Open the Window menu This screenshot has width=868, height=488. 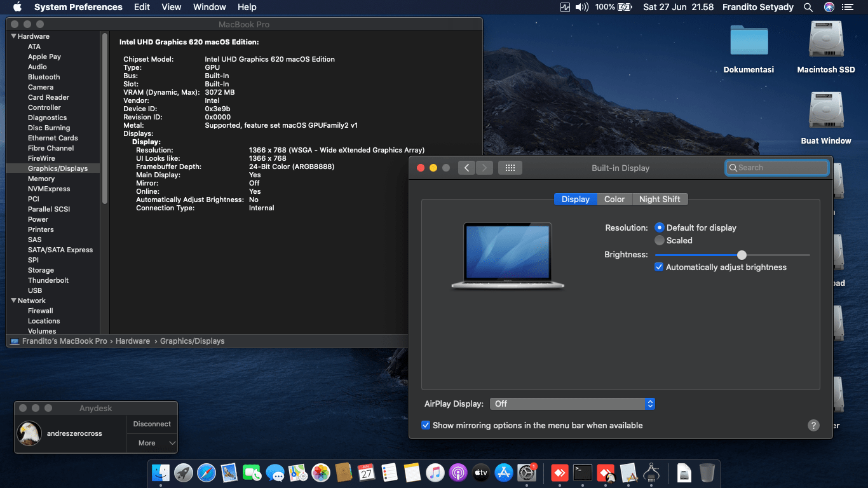[x=209, y=7]
